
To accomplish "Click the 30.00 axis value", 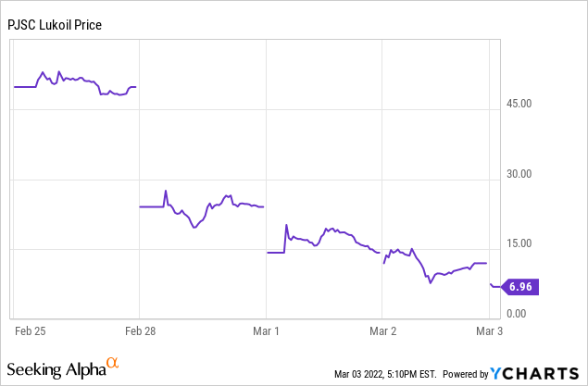I will tap(519, 174).
